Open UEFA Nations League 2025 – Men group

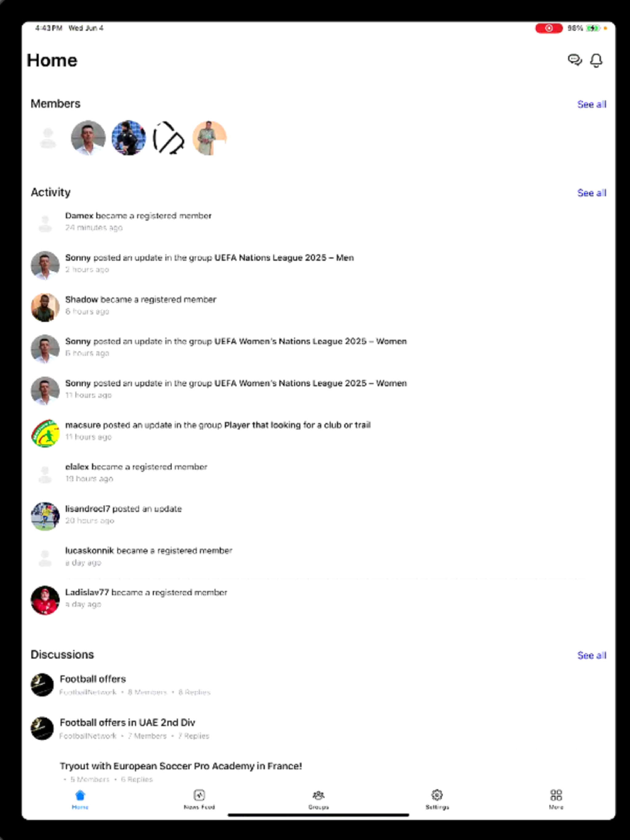tap(284, 258)
